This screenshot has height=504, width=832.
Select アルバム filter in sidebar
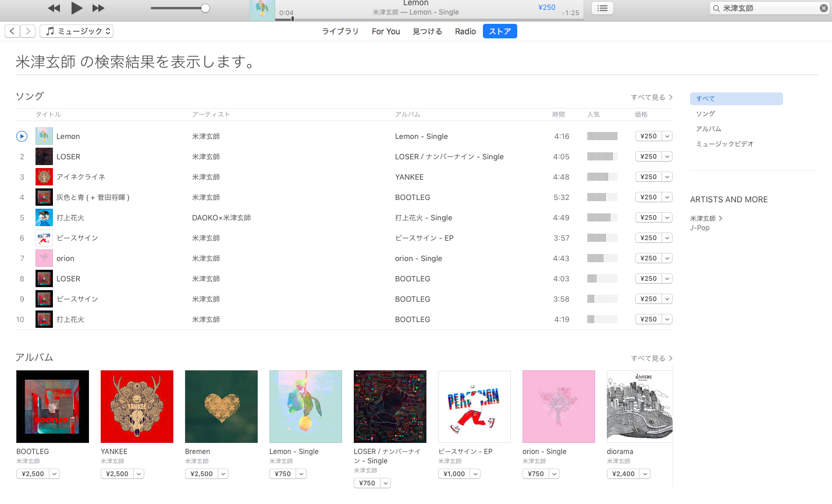tap(709, 129)
